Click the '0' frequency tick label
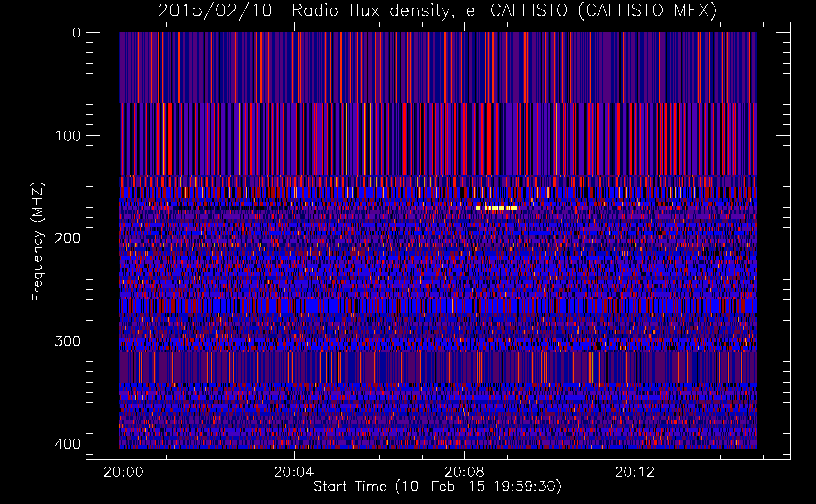 click(x=76, y=33)
